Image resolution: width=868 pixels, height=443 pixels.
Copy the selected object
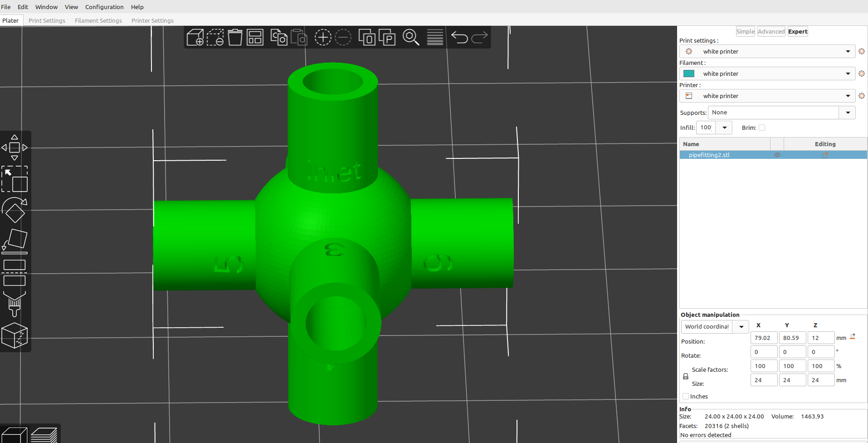coord(278,37)
